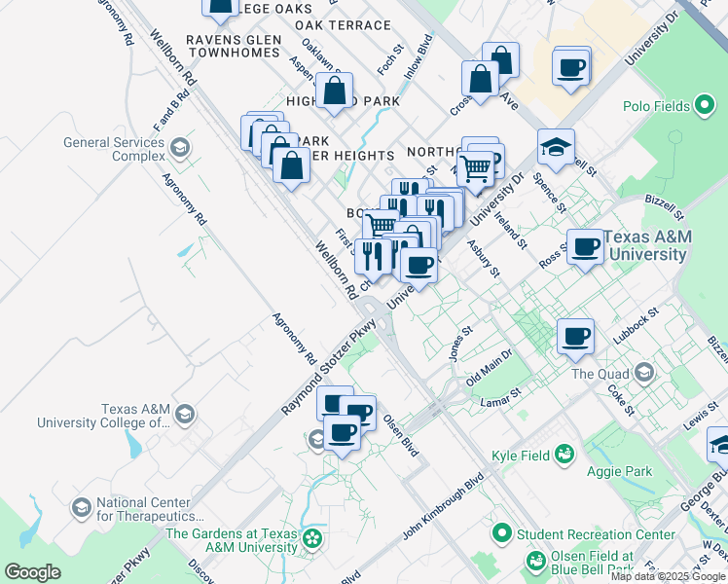Screen dimensions: 728x584
Task: Open the National Center for Therapeutics marker
Action: coord(81,508)
